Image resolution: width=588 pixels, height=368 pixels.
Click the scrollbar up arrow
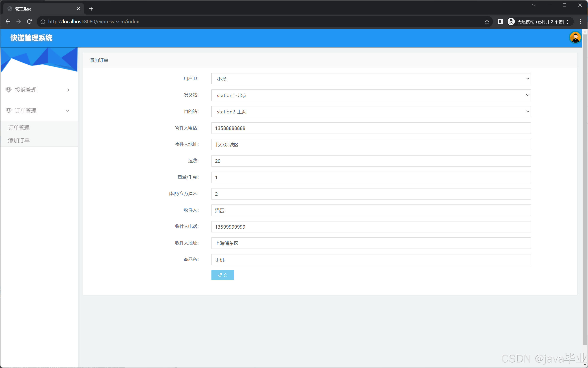[585, 32]
